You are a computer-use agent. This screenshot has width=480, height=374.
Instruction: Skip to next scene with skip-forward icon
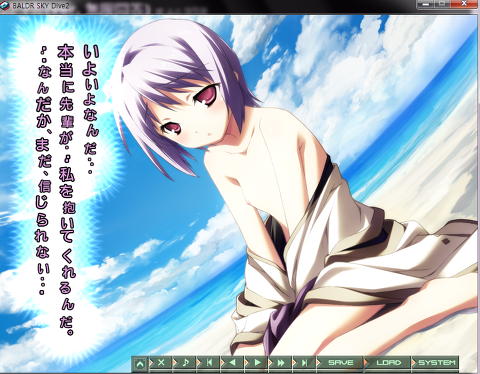pos(305,363)
